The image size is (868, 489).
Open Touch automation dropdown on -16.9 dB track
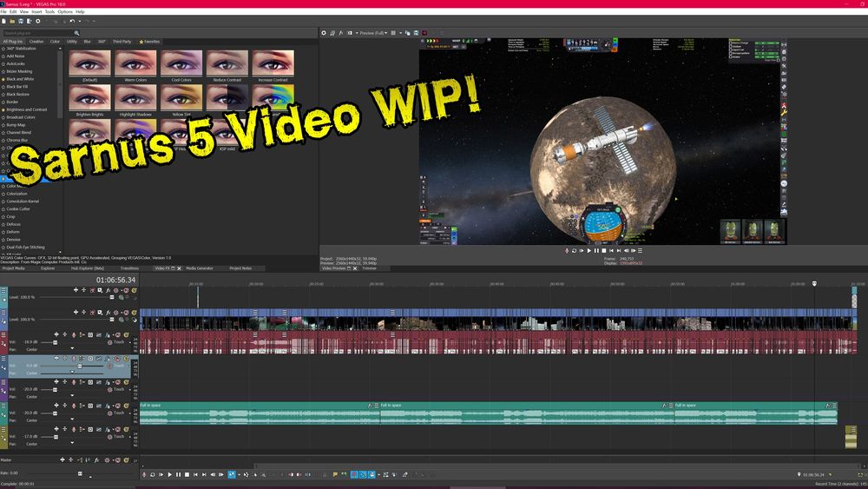click(x=130, y=343)
